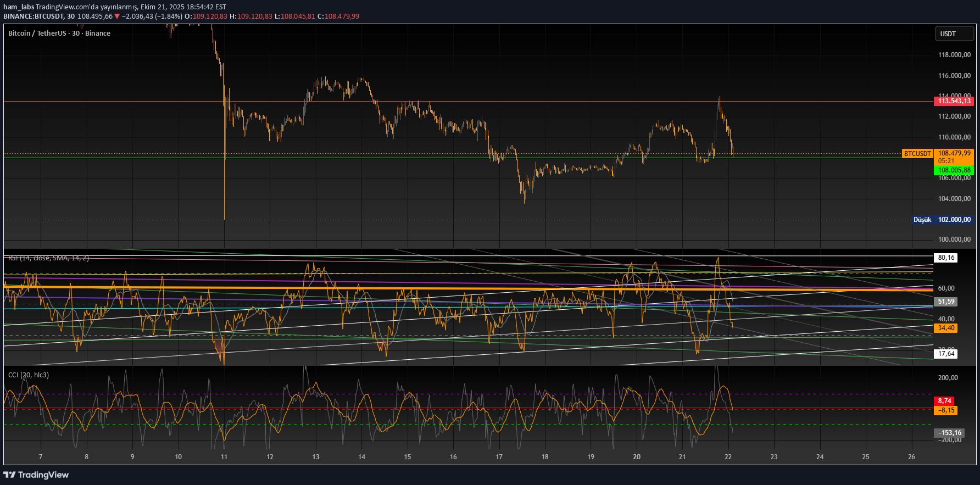This screenshot has height=485, width=980.
Task: Open the RSI indicator legend label
Action: point(48,258)
